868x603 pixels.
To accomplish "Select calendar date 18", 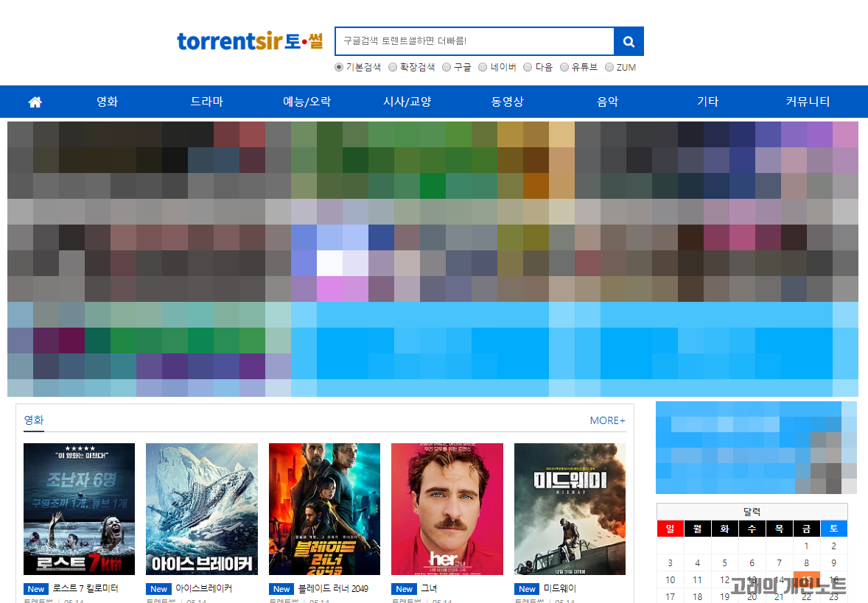I will pyautogui.click(x=698, y=597).
